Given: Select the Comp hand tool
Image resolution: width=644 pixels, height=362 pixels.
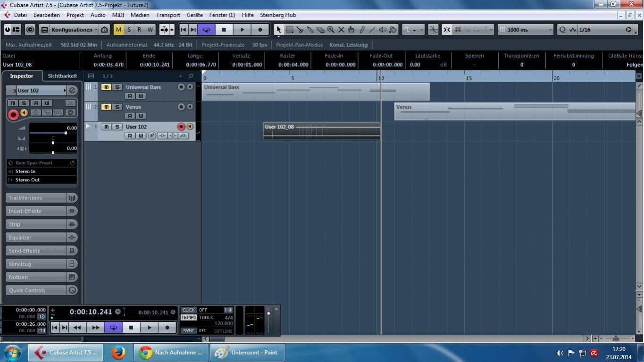Looking at the screenshot, I should (351, 30).
